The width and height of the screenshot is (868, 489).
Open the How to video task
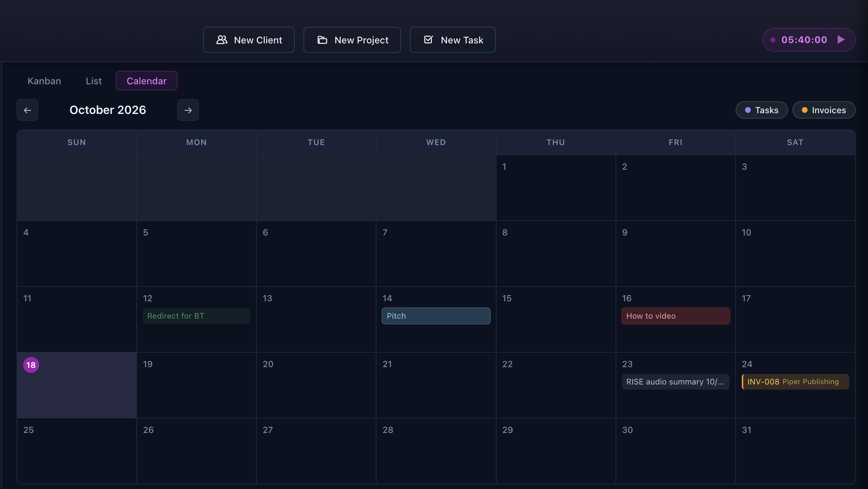tap(676, 316)
